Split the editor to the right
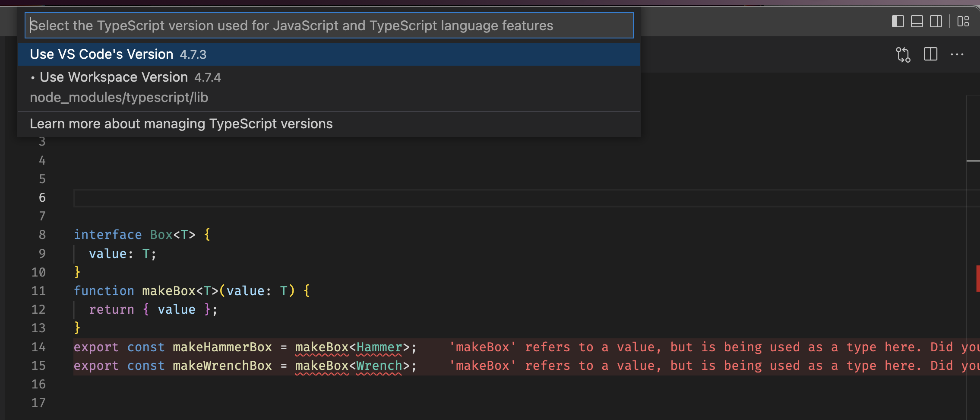 (930, 54)
